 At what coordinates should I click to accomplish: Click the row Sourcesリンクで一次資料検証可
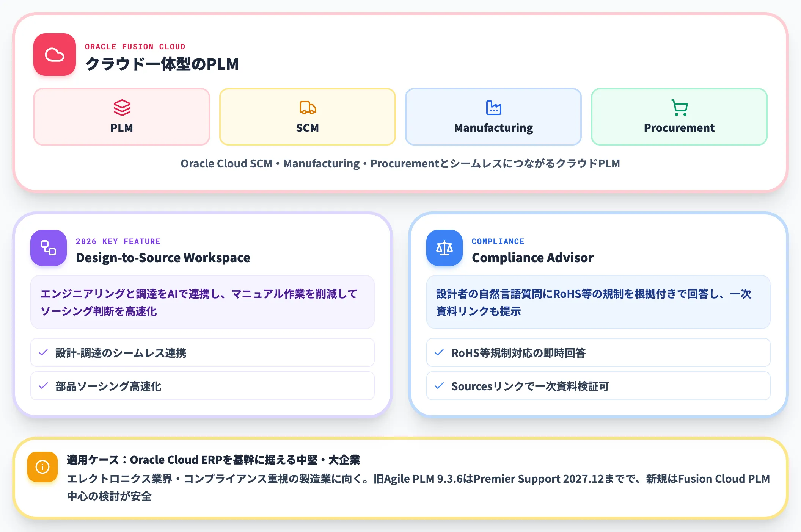(598, 386)
